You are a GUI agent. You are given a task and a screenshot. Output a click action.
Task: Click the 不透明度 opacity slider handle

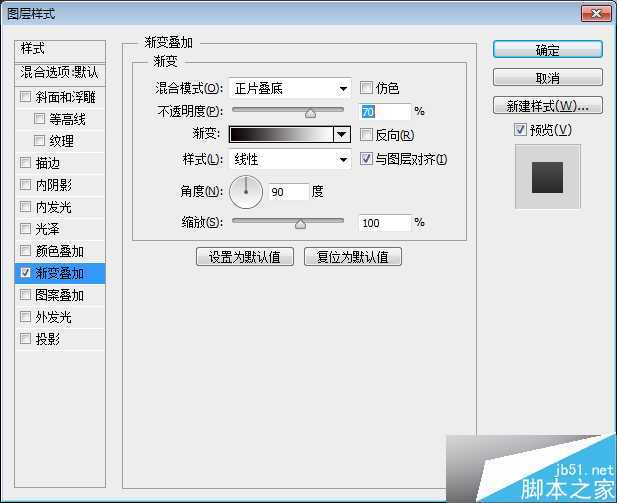tap(310, 113)
